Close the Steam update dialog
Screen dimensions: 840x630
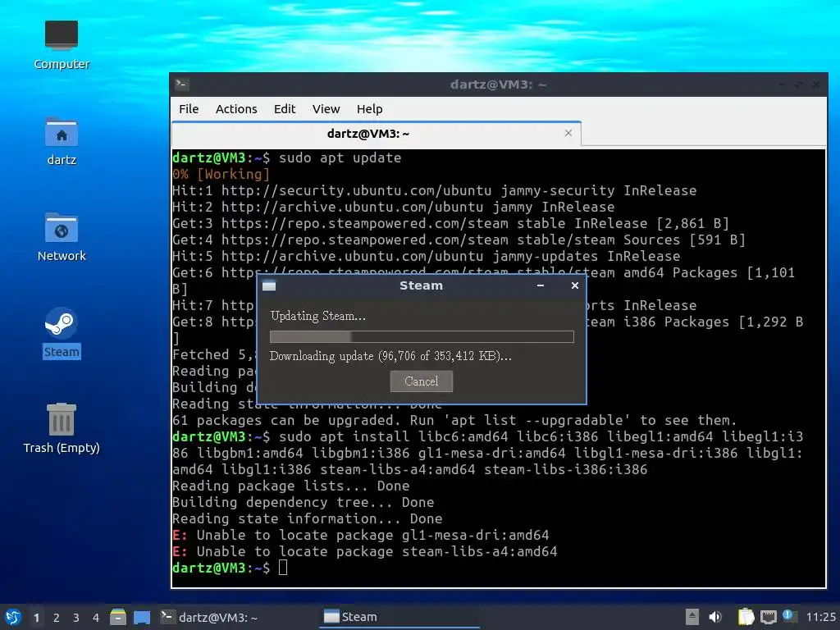[575, 285]
